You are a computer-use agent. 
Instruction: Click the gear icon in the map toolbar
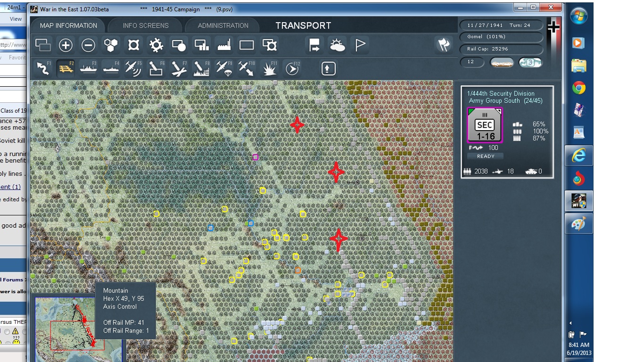[x=156, y=45]
